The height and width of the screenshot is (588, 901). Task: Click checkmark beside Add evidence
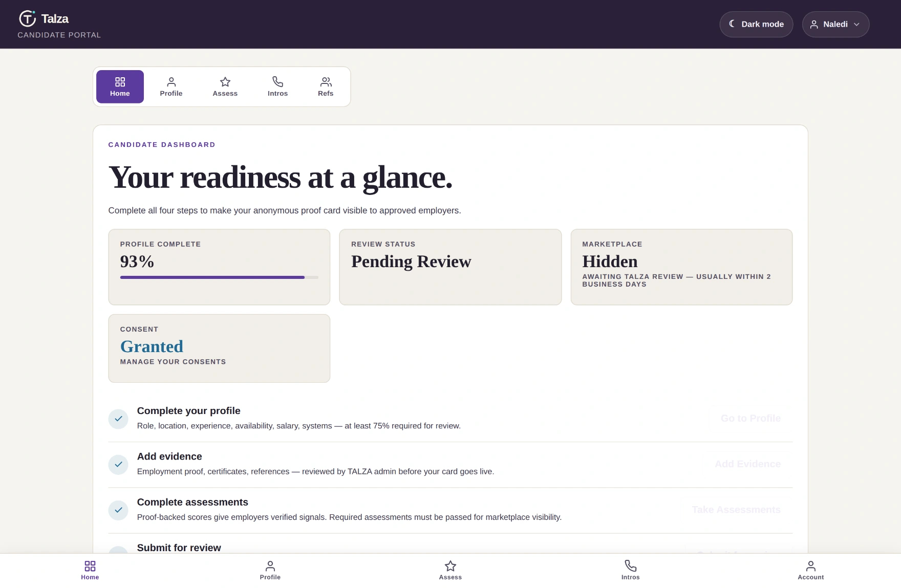tap(118, 465)
